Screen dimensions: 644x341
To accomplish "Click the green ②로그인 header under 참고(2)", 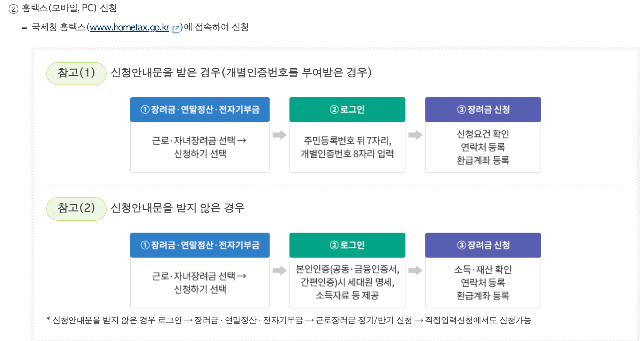I will click(347, 245).
